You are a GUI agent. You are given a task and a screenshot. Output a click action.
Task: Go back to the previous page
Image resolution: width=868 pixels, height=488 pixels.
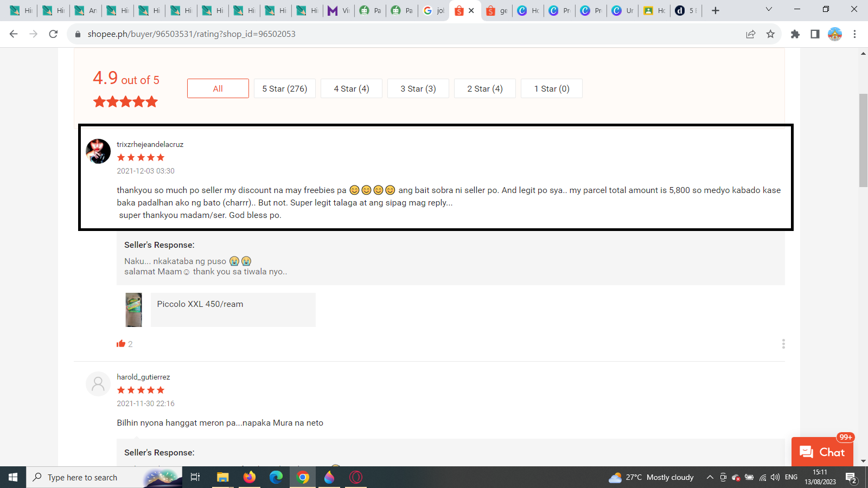[14, 34]
